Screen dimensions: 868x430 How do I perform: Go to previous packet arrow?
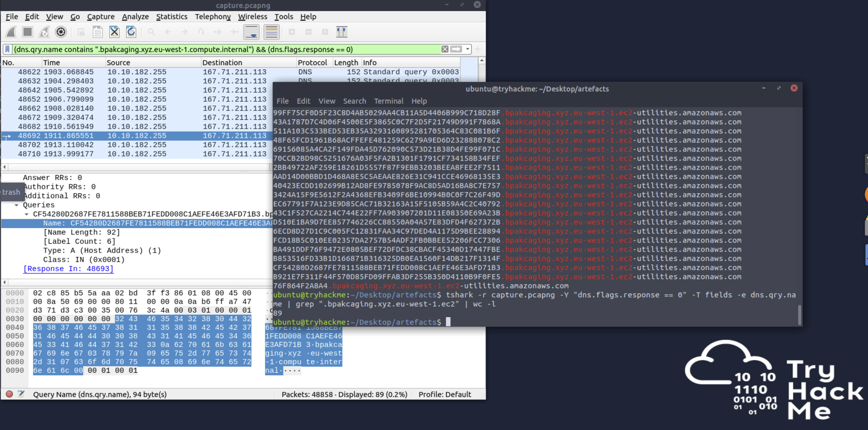point(168,32)
